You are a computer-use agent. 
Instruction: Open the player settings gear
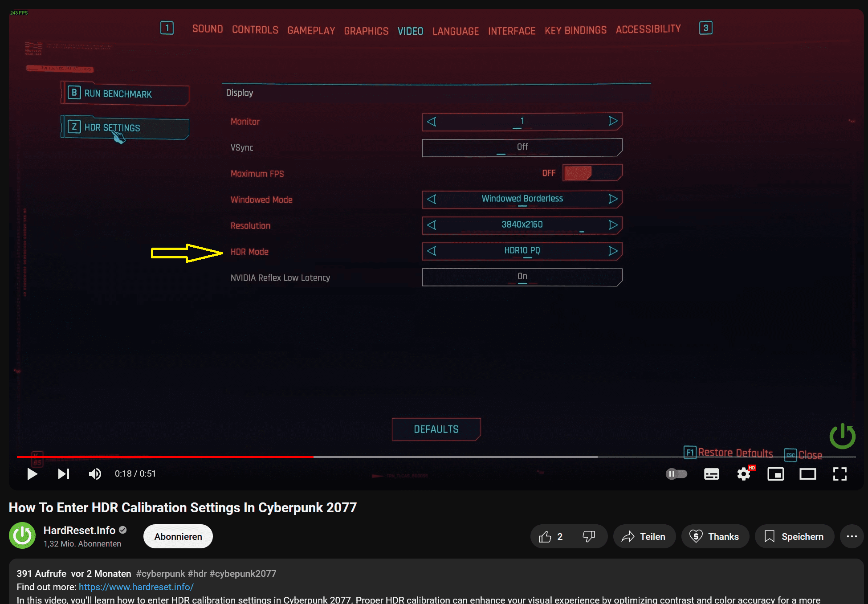coord(744,474)
